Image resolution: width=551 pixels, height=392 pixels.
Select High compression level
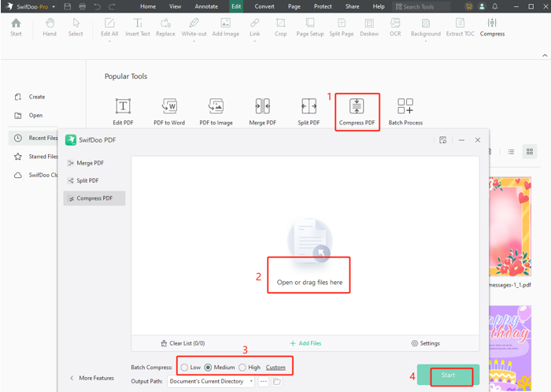(250, 368)
